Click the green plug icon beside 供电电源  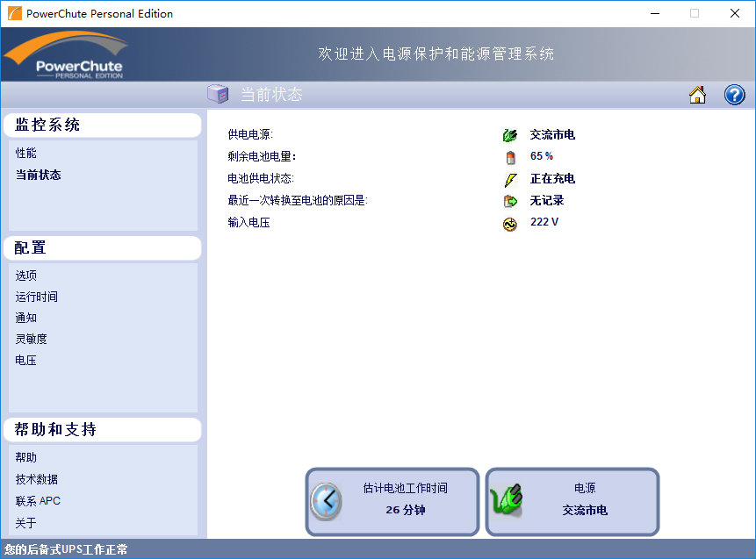509,135
